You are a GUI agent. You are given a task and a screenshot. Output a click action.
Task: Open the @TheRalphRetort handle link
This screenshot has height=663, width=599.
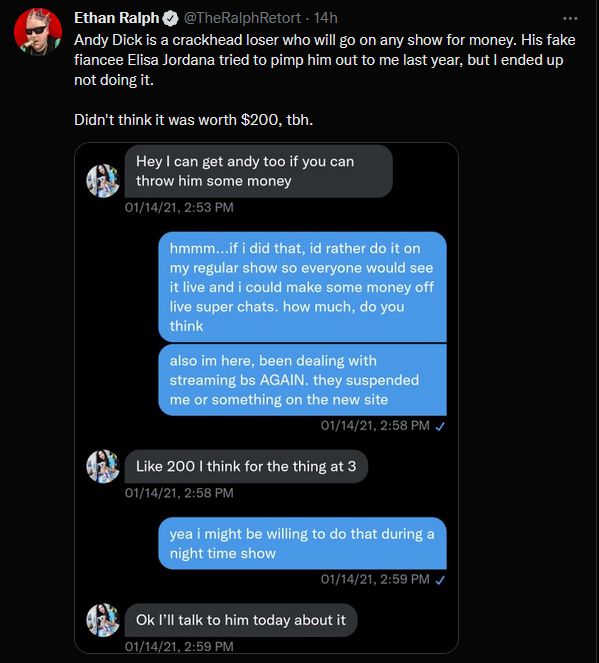(242, 18)
